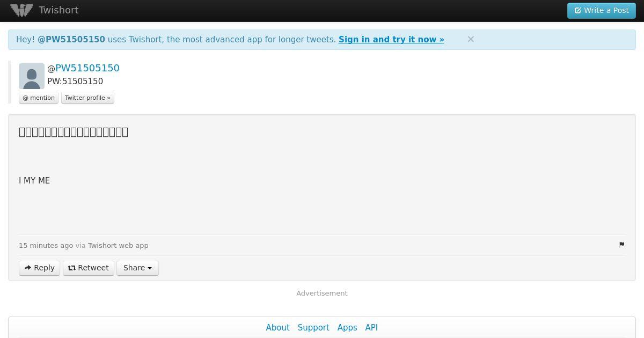Open the Apps footer link
Image resolution: width=644 pixels, height=338 pixels.
[x=347, y=327]
